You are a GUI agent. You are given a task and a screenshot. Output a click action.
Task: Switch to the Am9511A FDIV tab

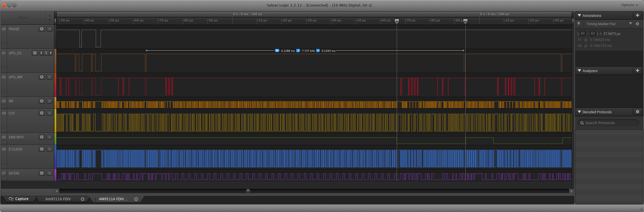[x=58, y=199]
